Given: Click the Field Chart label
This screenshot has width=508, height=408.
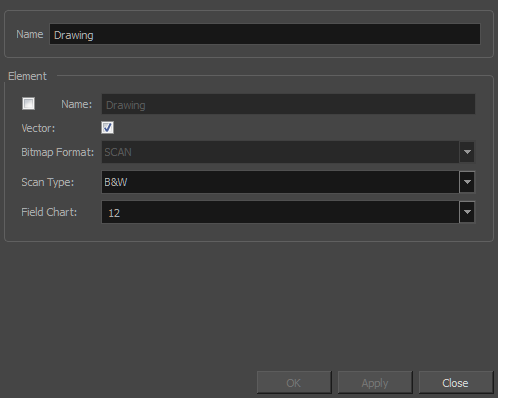Looking at the screenshot, I should pyautogui.click(x=49, y=212).
